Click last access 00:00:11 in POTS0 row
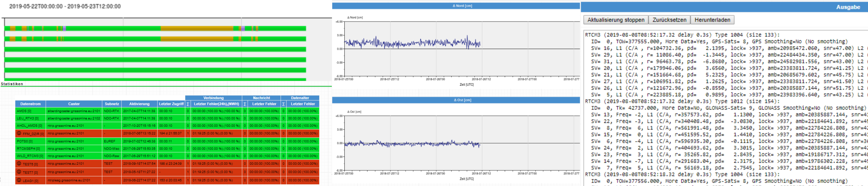This screenshot has height=186, width=868. [x=171, y=141]
